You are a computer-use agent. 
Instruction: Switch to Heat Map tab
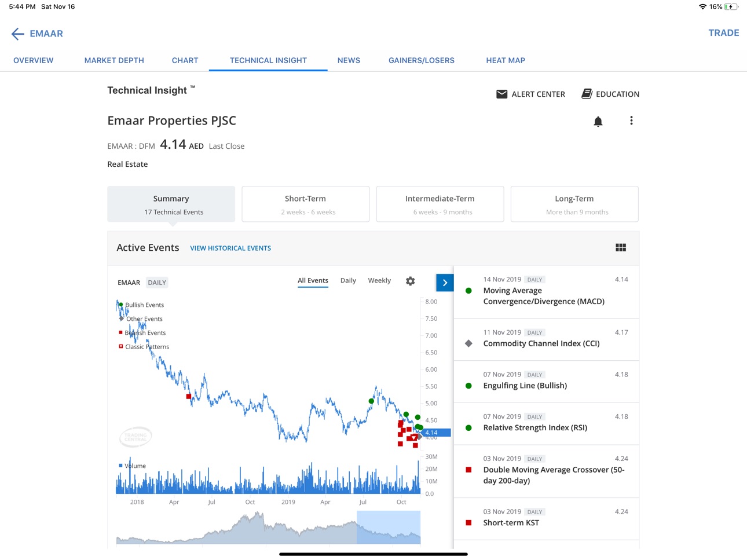pyautogui.click(x=506, y=60)
